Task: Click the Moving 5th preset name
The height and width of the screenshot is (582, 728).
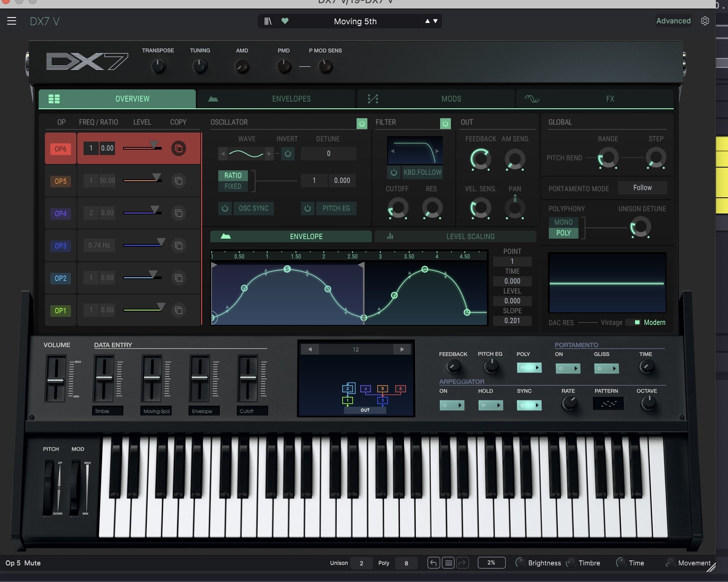Action: tap(355, 21)
